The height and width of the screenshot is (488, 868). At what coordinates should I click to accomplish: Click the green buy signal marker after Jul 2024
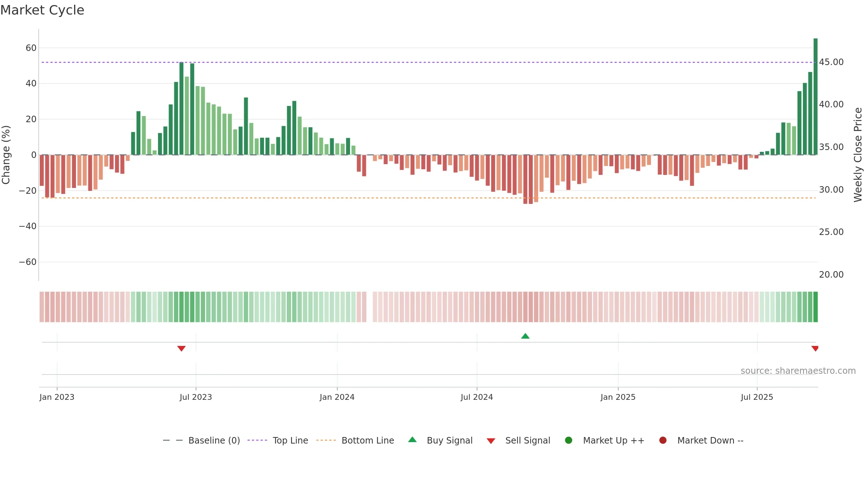pos(526,336)
